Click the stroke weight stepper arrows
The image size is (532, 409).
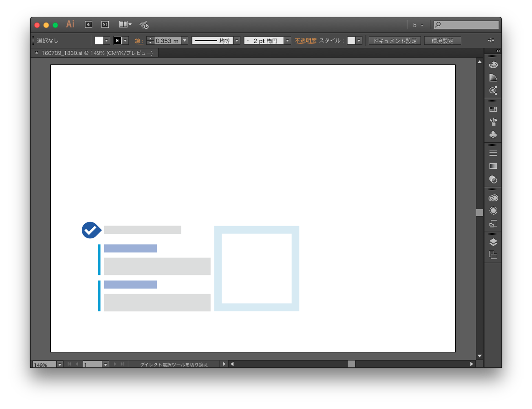(x=150, y=41)
